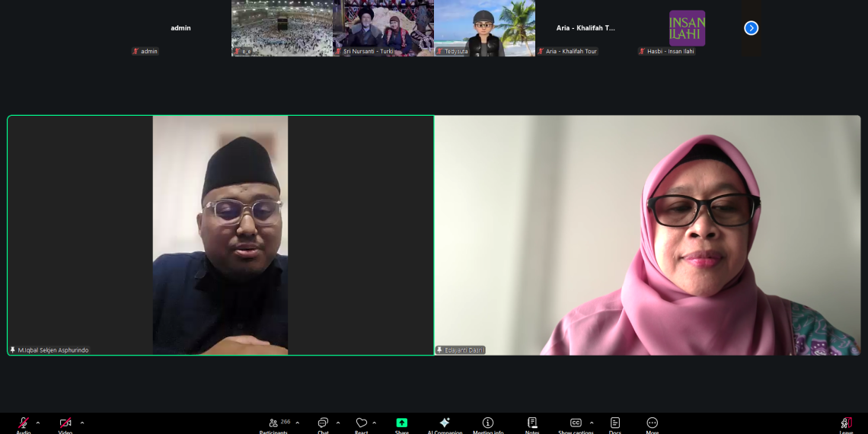Toggle Show captions (CC)
Image resolution: width=868 pixels, height=434 pixels.
576,423
